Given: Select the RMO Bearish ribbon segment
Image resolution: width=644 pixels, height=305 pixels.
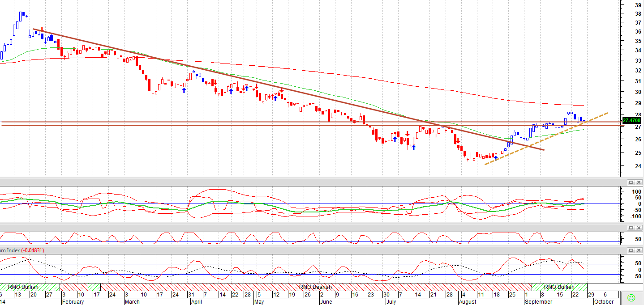Looking at the screenshot, I should click(316, 287).
